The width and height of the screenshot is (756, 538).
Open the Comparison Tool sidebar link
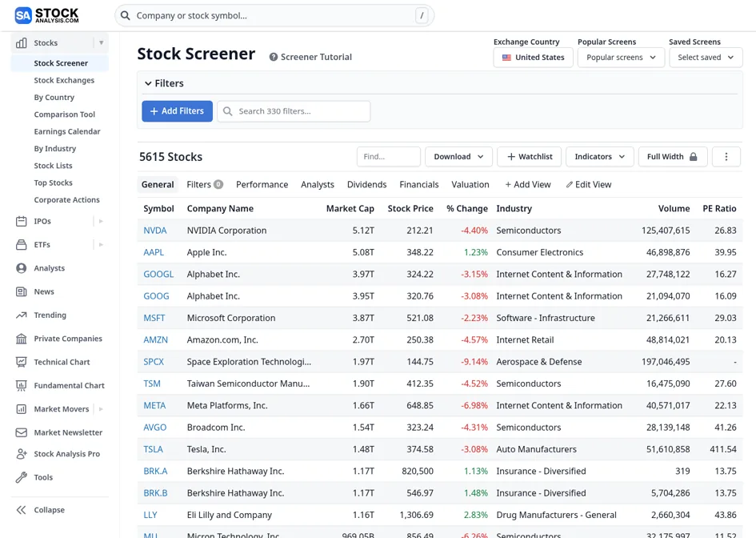click(x=64, y=114)
